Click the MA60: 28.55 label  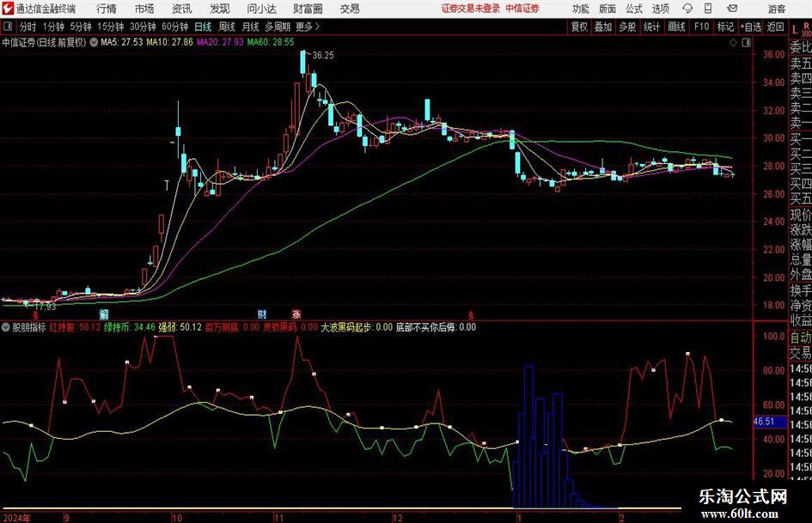pos(271,42)
